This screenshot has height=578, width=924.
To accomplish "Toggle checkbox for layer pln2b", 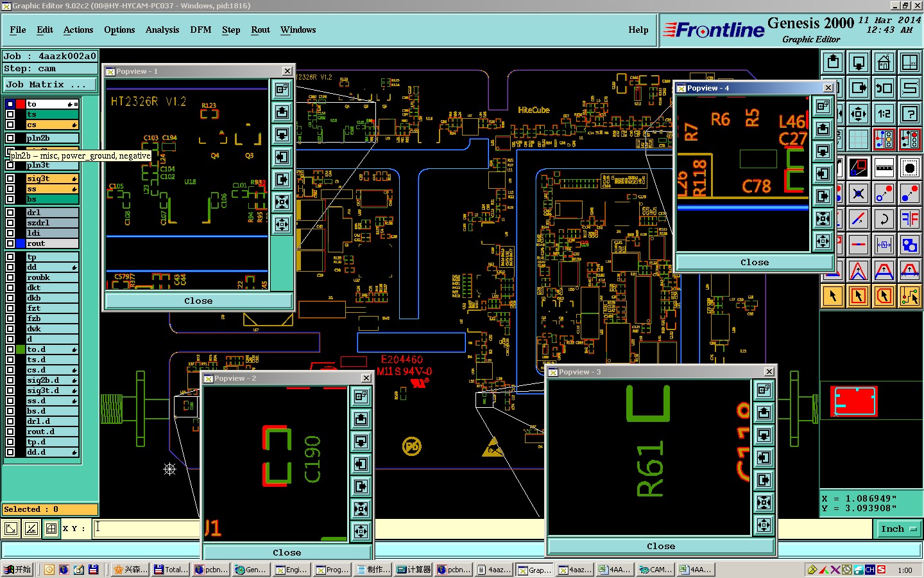I will 10,138.
